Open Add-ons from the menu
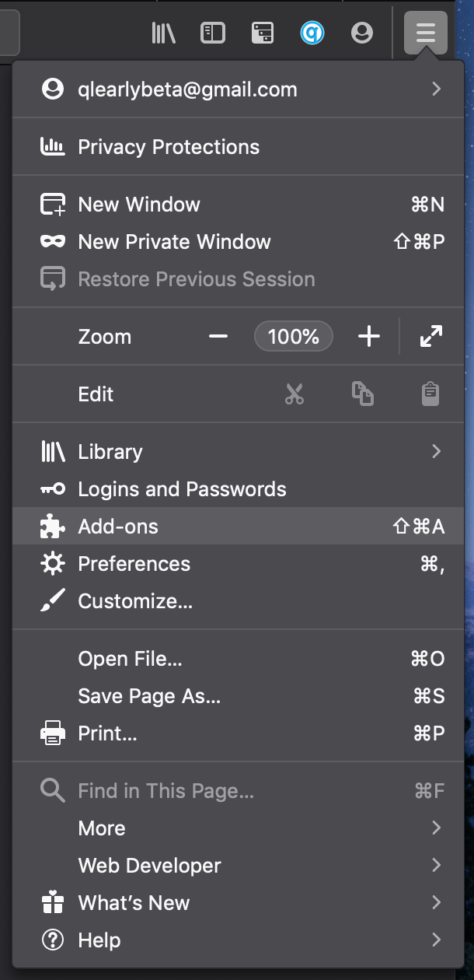 [x=239, y=527]
